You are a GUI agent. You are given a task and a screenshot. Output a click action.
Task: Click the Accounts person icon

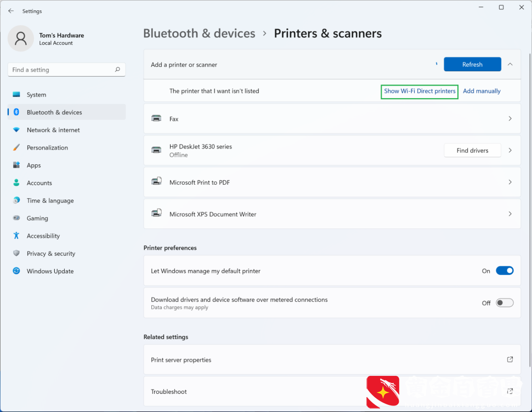pos(16,182)
